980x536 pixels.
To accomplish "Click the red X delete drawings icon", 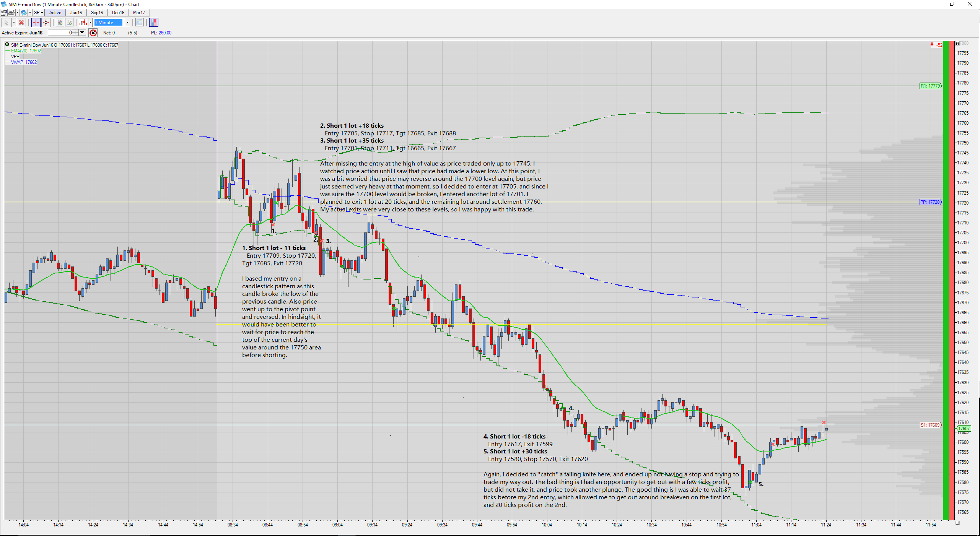I will 21,23.
